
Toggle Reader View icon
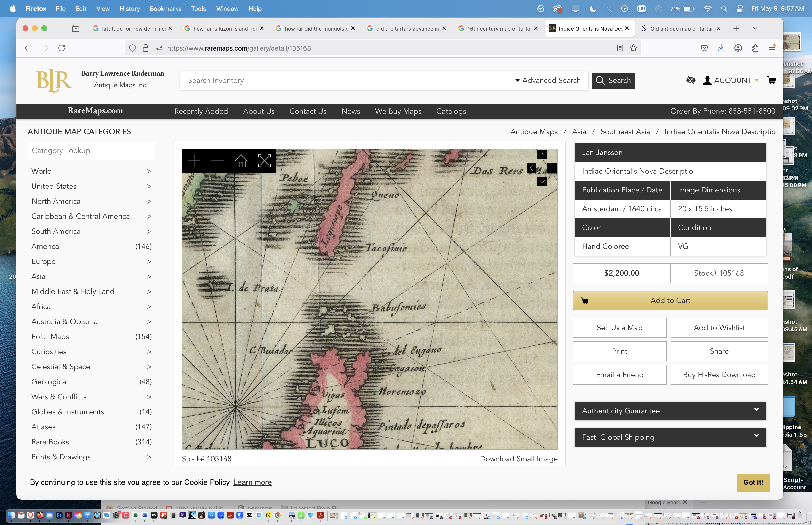click(620, 48)
